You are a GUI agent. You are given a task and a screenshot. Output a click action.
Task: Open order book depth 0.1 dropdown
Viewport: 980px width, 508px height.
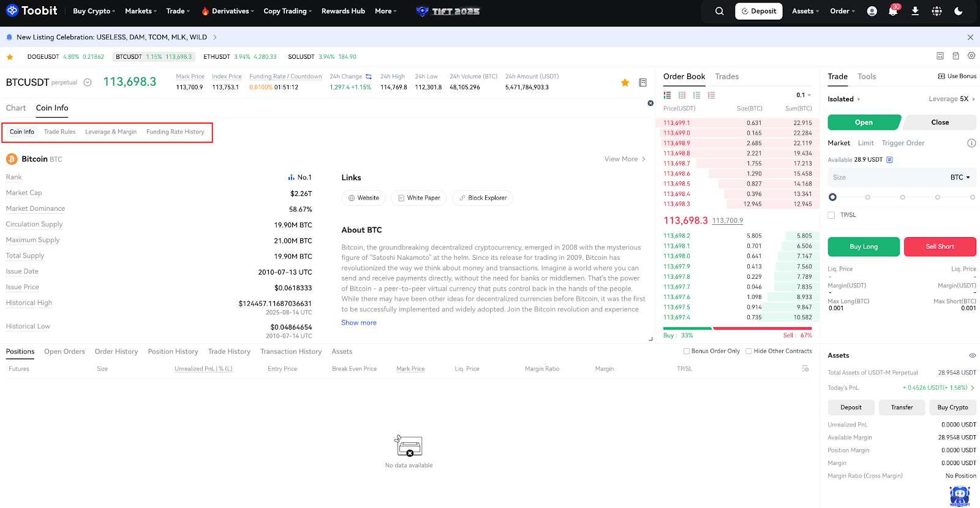pos(804,95)
